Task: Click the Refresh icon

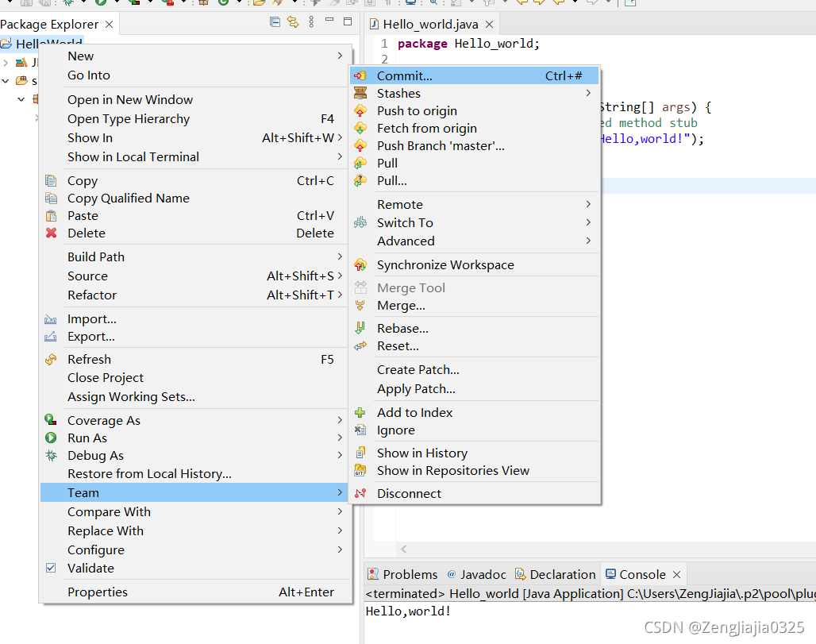Action: tap(51, 360)
